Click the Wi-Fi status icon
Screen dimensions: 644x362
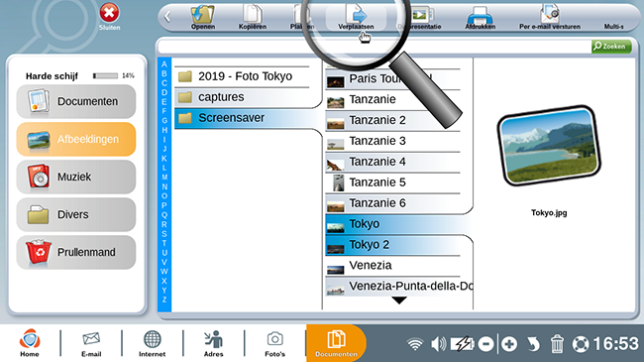point(415,343)
